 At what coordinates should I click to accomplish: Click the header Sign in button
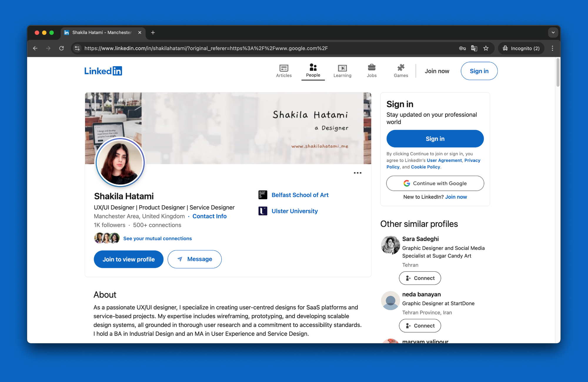pos(479,71)
